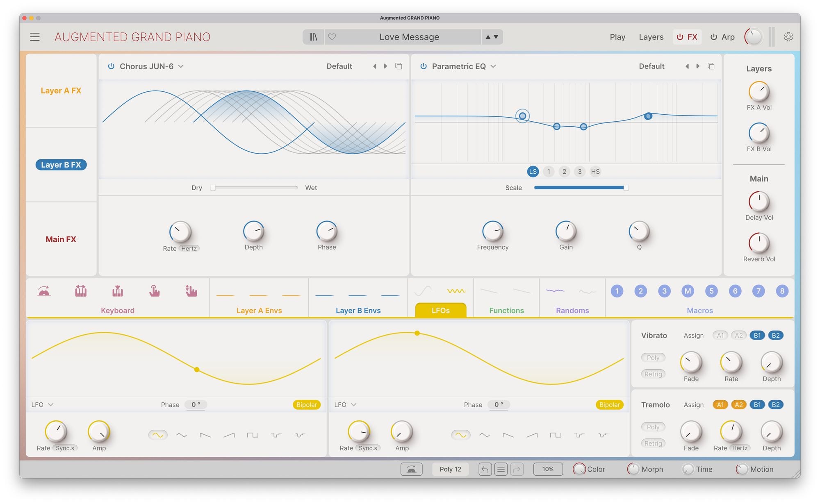Expand the Chorus JUN-6 effect type dropdown
The height and width of the screenshot is (504, 820).
click(181, 66)
